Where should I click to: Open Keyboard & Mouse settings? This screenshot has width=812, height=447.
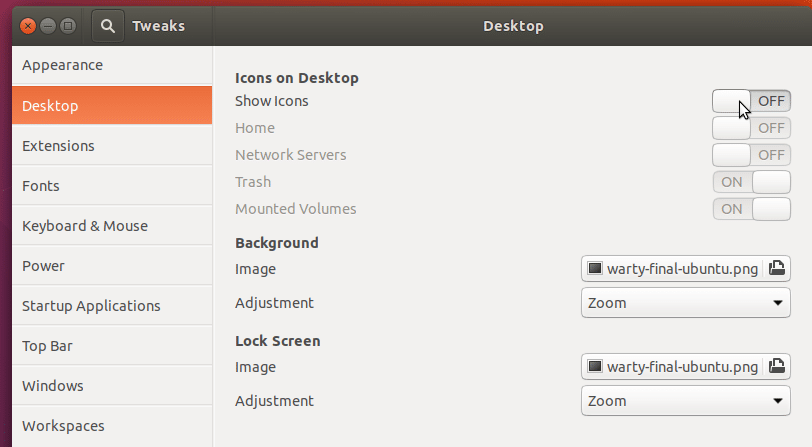[112, 225]
